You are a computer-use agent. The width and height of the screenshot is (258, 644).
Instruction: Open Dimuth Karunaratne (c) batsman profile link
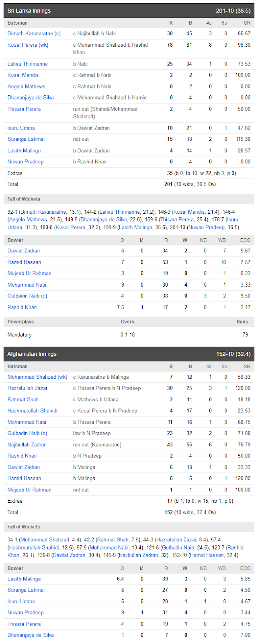tap(34, 33)
